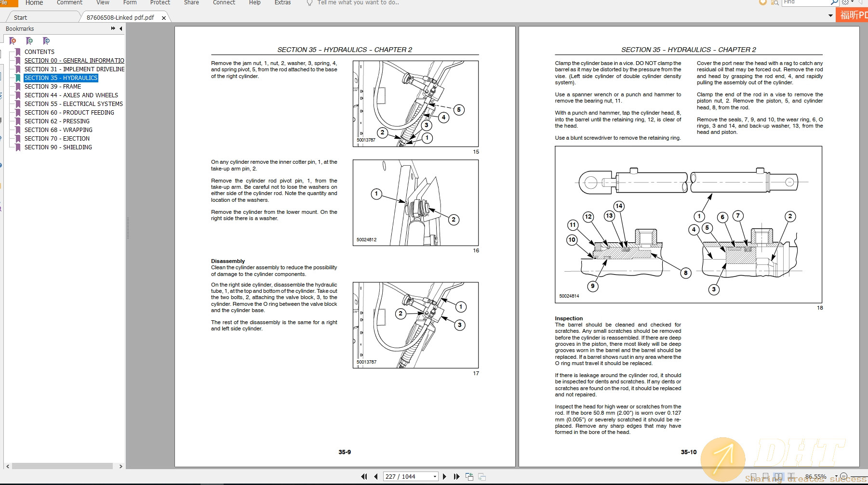
Task: Open the Protect ribbon tab
Action: pos(160,3)
